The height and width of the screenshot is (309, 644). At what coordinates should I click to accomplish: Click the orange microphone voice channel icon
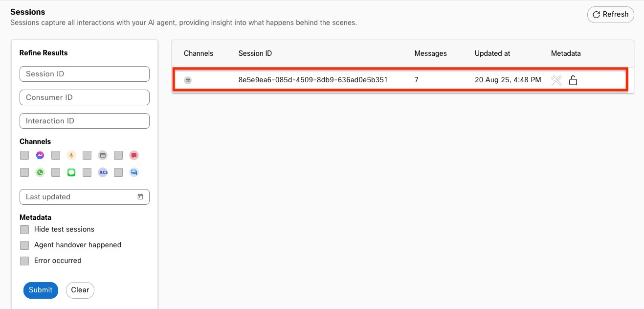tap(71, 155)
